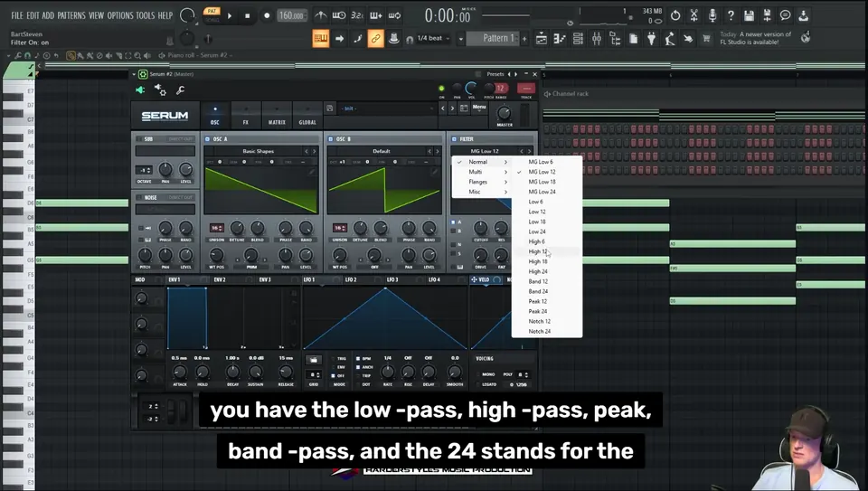Toggle OSC A enable switch
Image resolution: width=868 pixels, height=491 pixels.
208,139
